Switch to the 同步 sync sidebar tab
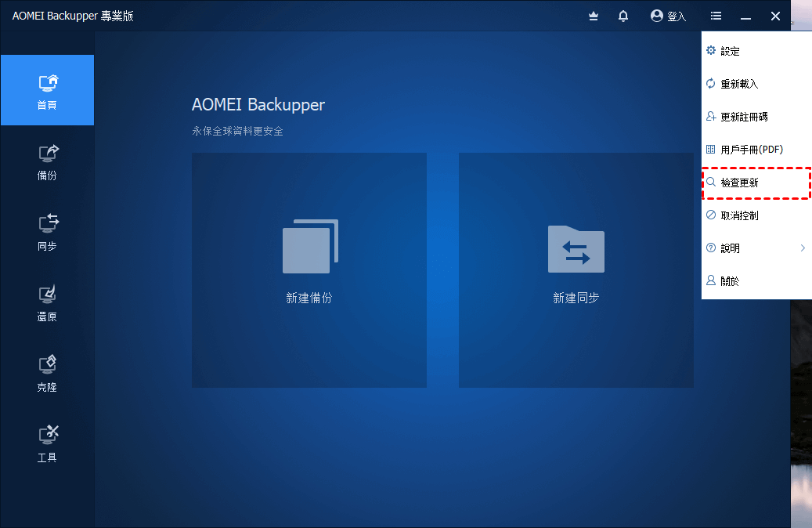This screenshot has height=528, width=812. pyautogui.click(x=47, y=233)
